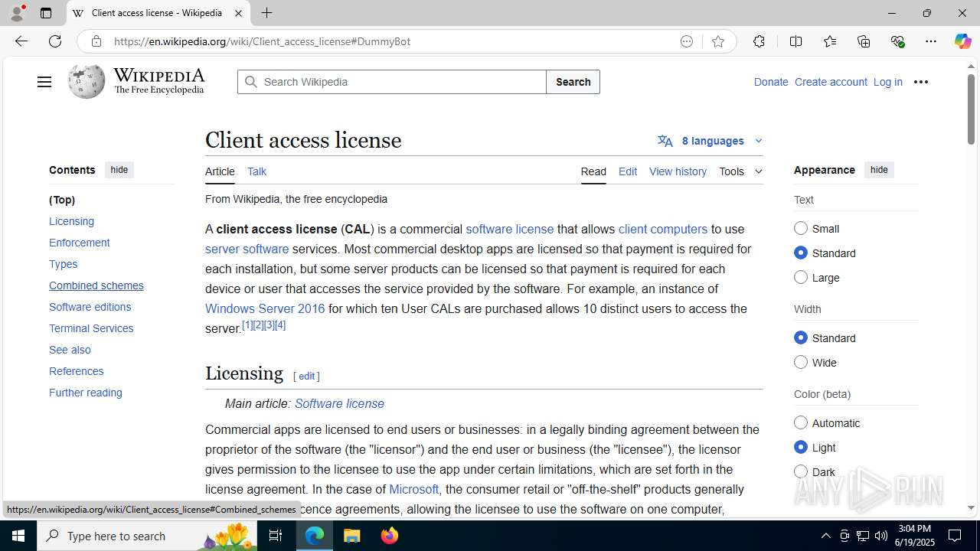Open Collections icon
This screenshot has height=551, width=980.
[864, 41]
